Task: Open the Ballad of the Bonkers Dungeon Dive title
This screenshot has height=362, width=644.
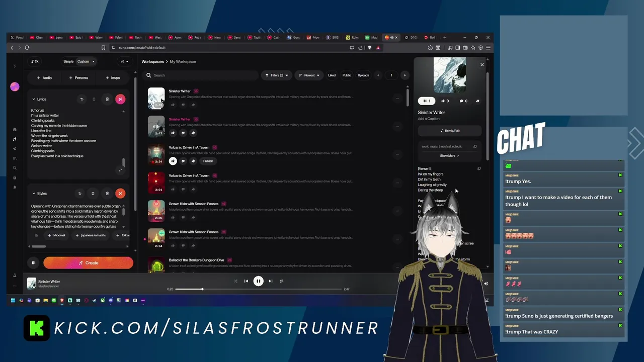Action: [x=196, y=260]
